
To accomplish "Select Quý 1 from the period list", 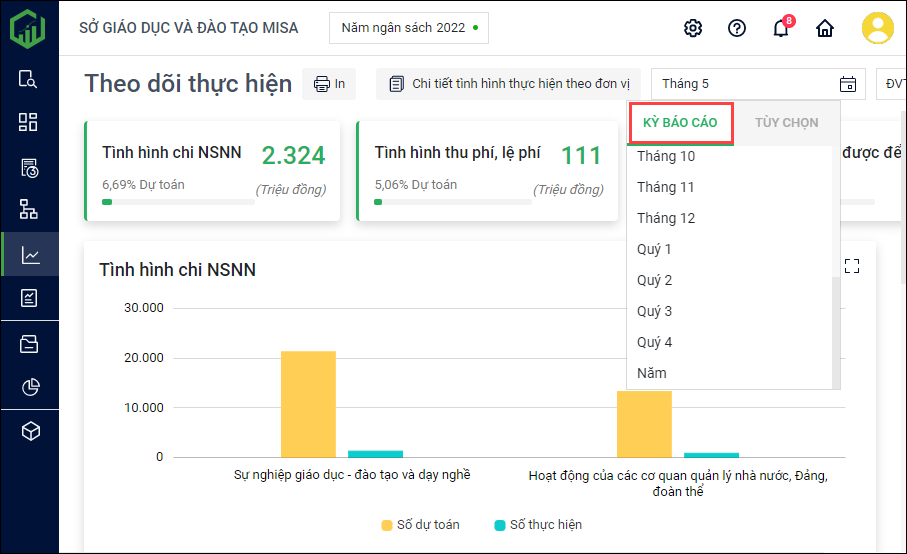I will click(x=655, y=249).
